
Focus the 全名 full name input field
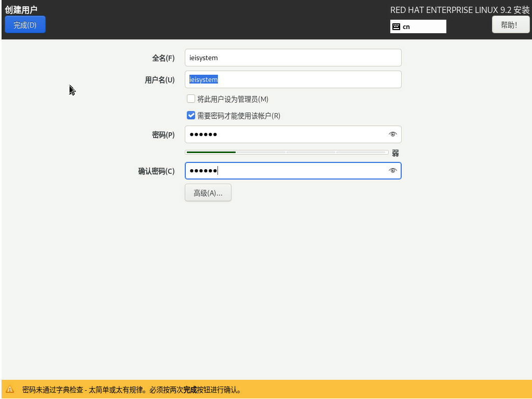293,58
